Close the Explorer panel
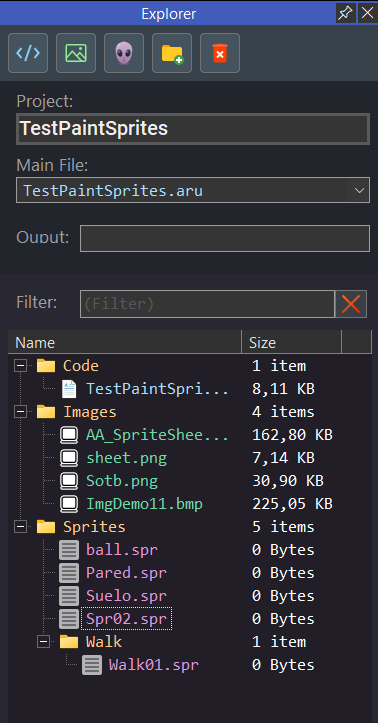This screenshot has width=378, height=723. (x=367, y=13)
